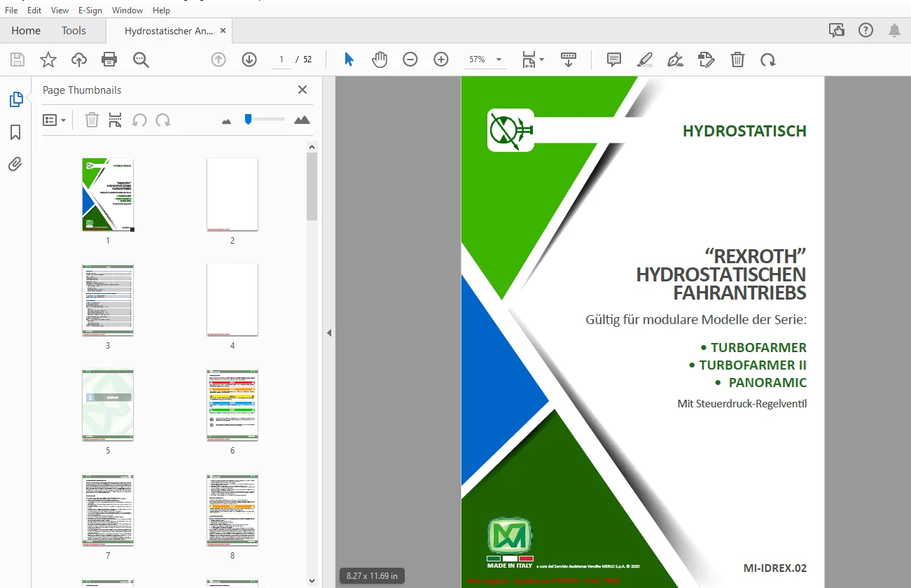This screenshot has width=911, height=588.
Task: Select page 2 thumbnail
Action: [x=232, y=195]
